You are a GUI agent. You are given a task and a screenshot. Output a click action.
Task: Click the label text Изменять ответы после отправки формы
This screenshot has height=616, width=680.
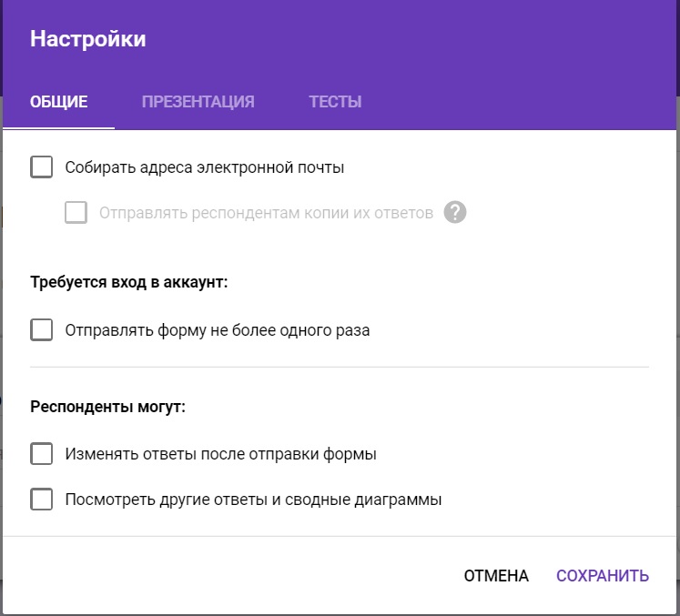220,454
